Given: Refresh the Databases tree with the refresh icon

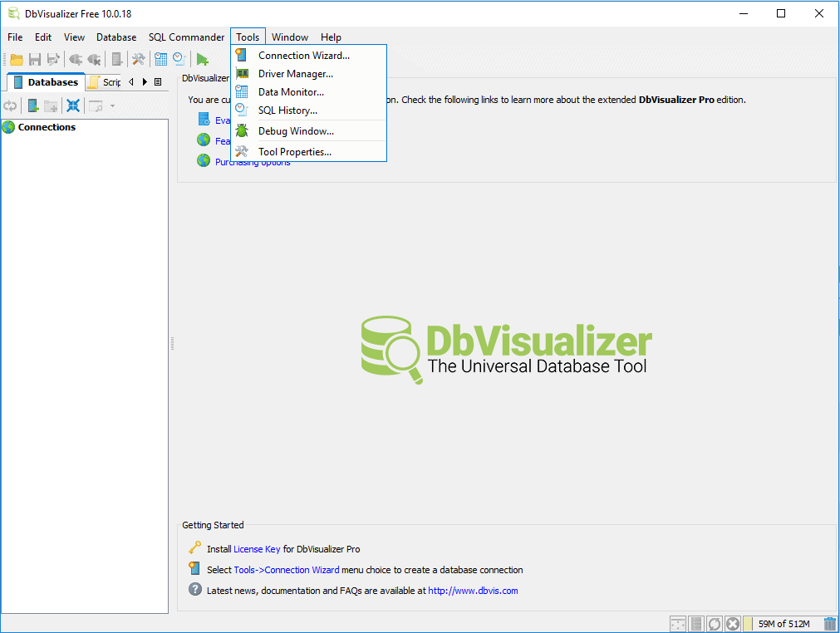Looking at the screenshot, I should click(x=10, y=105).
